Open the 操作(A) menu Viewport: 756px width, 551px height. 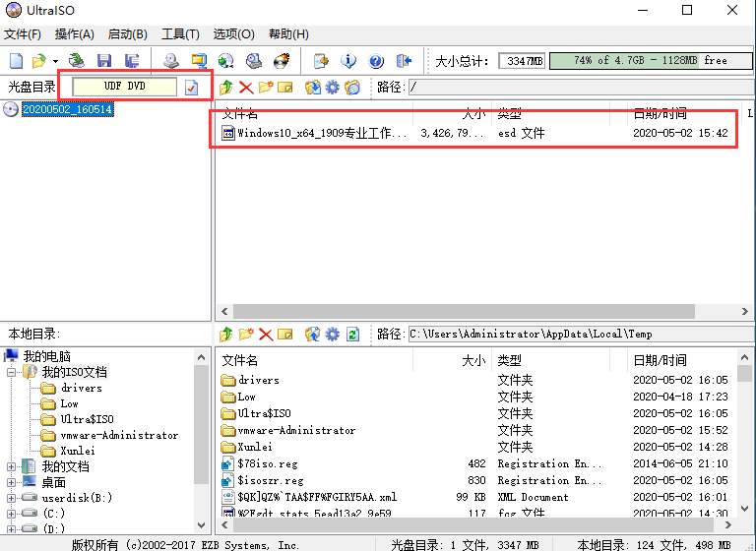pos(75,34)
